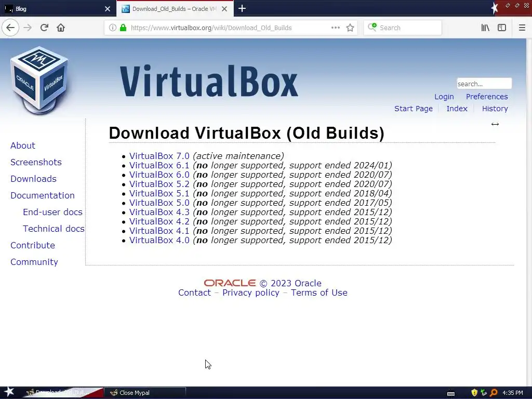Open VirtualBox 5.1 builds
Image resolution: width=532 pixels, height=399 pixels.
click(159, 193)
